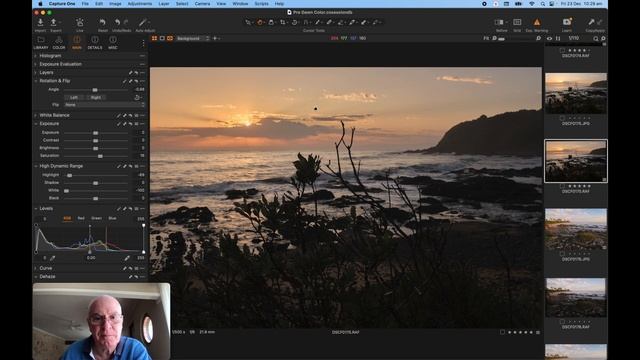The width and height of the screenshot is (640, 360).
Task: Click the Before comparison icon
Action: pyautogui.click(x=500, y=22)
